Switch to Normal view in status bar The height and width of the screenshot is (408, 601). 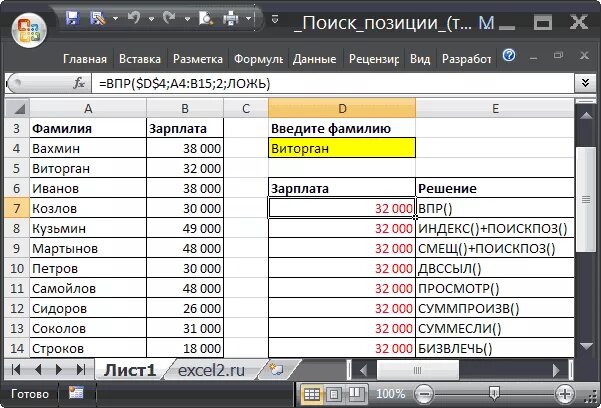coord(312,394)
